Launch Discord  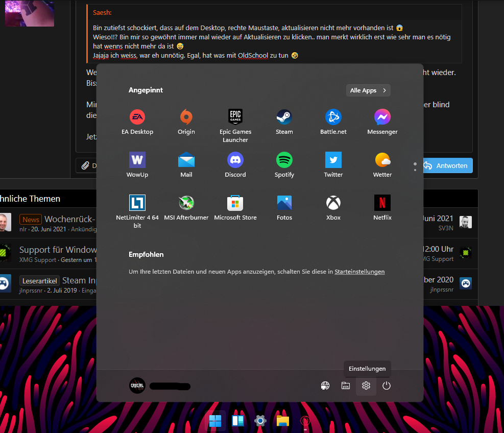235,165
